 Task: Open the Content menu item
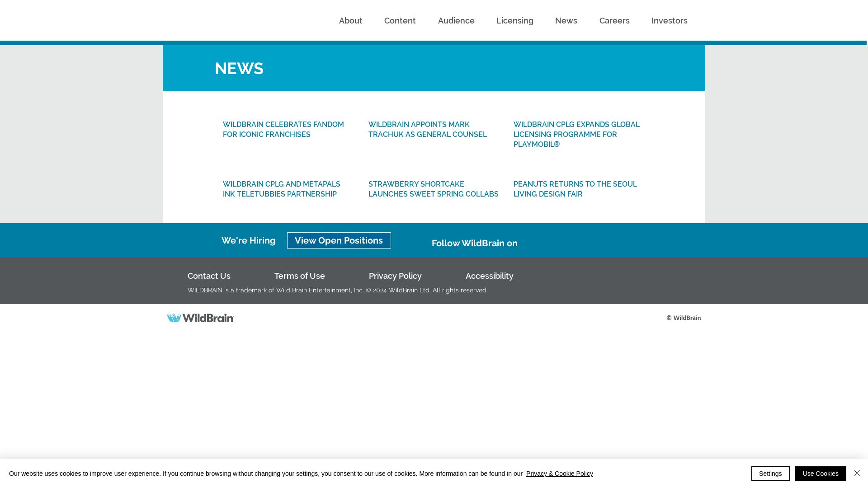[x=400, y=20]
